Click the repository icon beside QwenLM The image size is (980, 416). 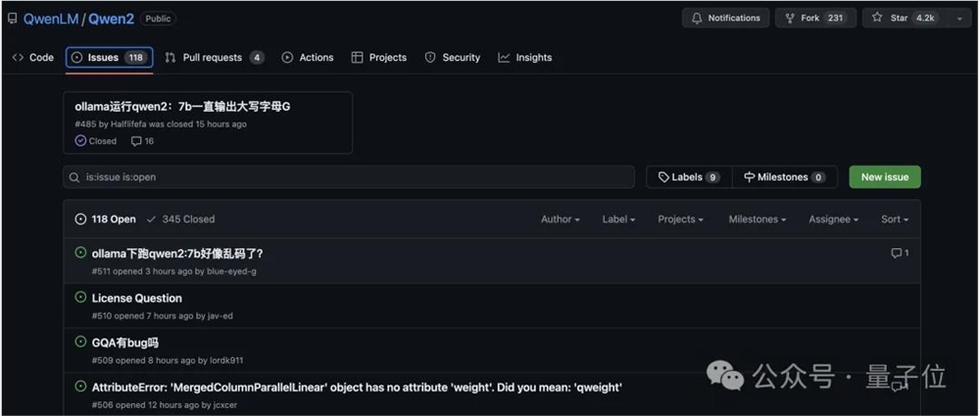(13, 19)
